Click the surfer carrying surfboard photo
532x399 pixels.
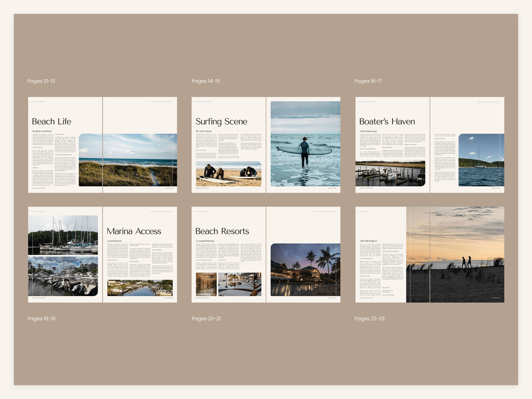(x=305, y=144)
